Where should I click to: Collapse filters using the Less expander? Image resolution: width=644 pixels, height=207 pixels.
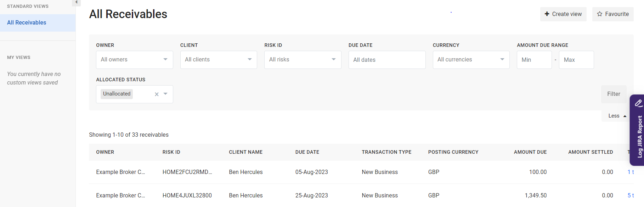pos(617,116)
